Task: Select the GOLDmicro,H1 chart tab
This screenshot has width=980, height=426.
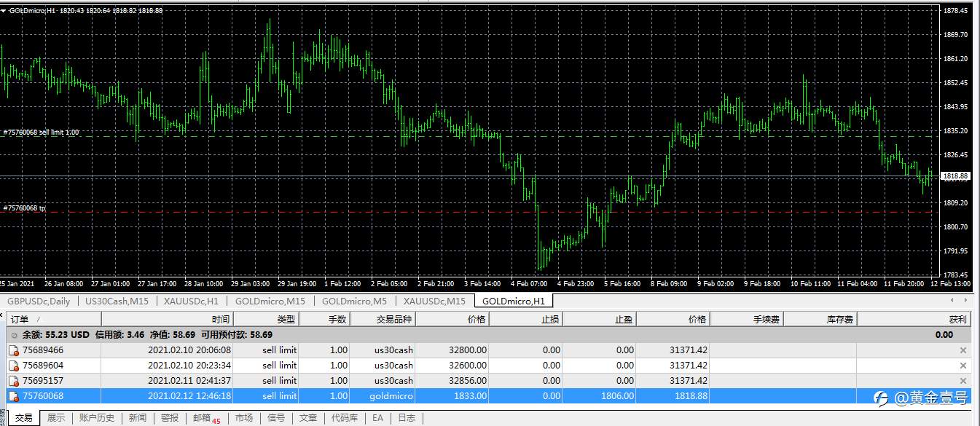Action: pyautogui.click(x=513, y=301)
